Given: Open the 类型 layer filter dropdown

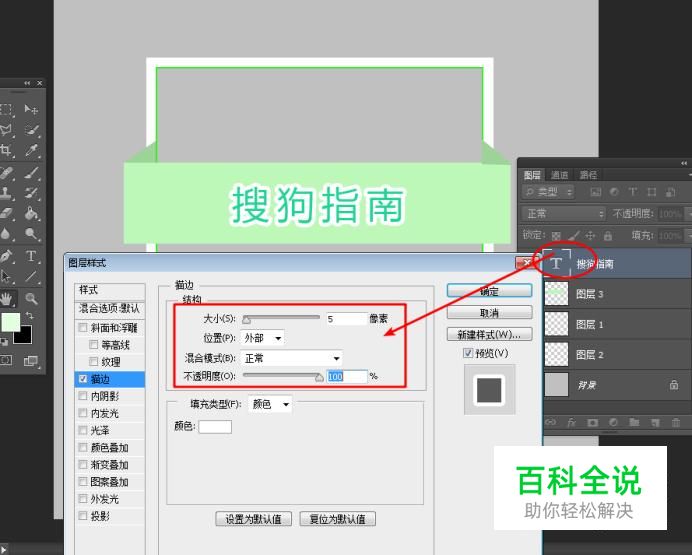Looking at the screenshot, I should point(548,192).
